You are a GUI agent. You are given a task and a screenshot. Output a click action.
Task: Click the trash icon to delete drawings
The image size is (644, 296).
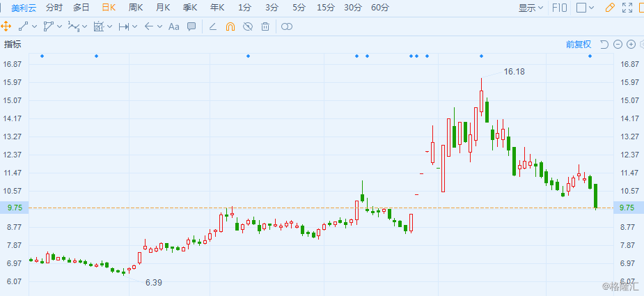[x=265, y=26]
